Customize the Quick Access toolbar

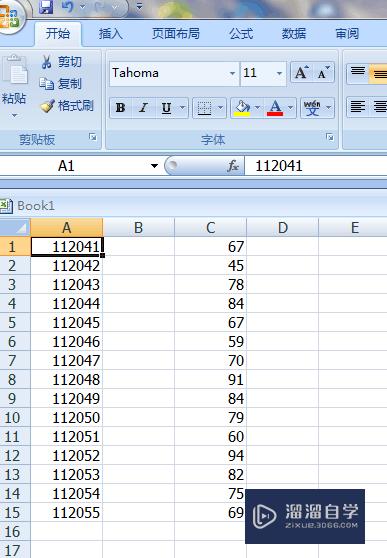pos(139,6)
